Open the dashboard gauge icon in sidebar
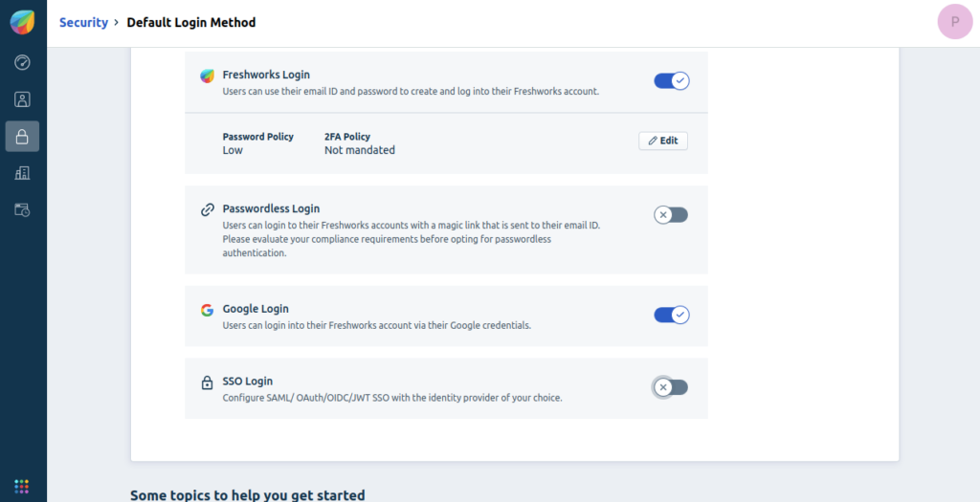This screenshot has height=502, width=980. (x=23, y=62)
